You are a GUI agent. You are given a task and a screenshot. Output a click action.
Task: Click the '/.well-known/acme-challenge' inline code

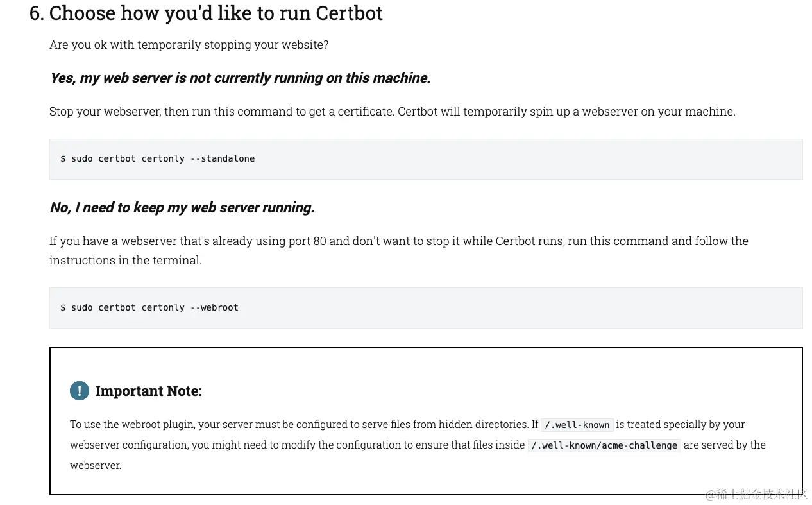[x=604, y=445]
